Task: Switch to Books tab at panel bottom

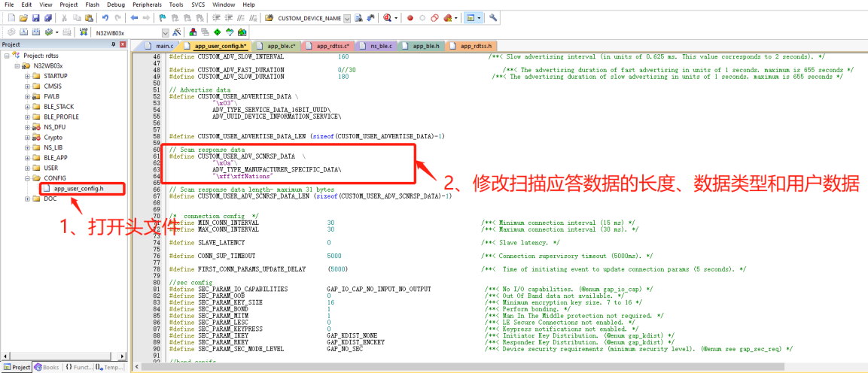Action: [x=48, y=367]
